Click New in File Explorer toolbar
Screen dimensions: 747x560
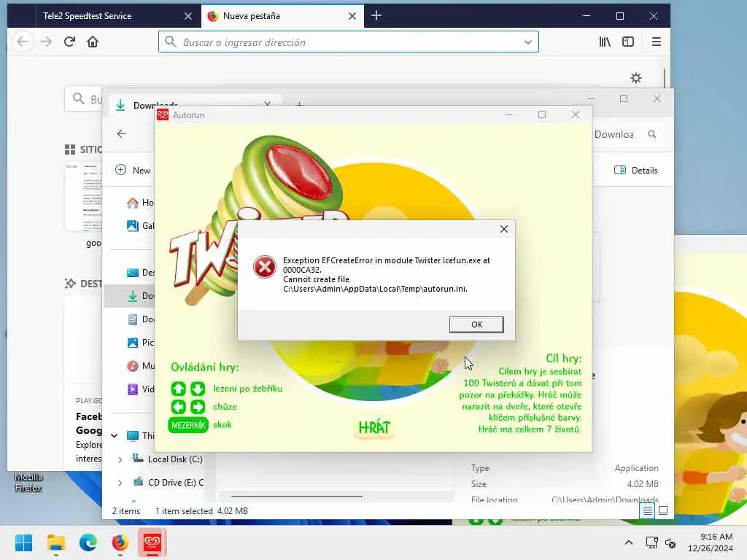coord(133,170)
